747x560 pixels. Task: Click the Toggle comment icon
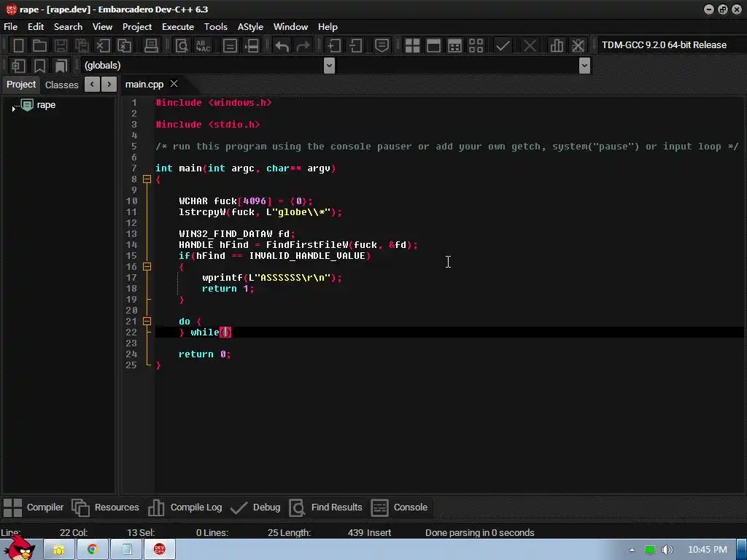[382, 45]
